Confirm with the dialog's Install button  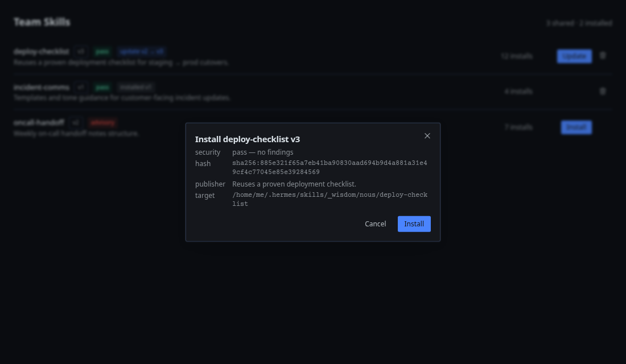click(414, 224)
